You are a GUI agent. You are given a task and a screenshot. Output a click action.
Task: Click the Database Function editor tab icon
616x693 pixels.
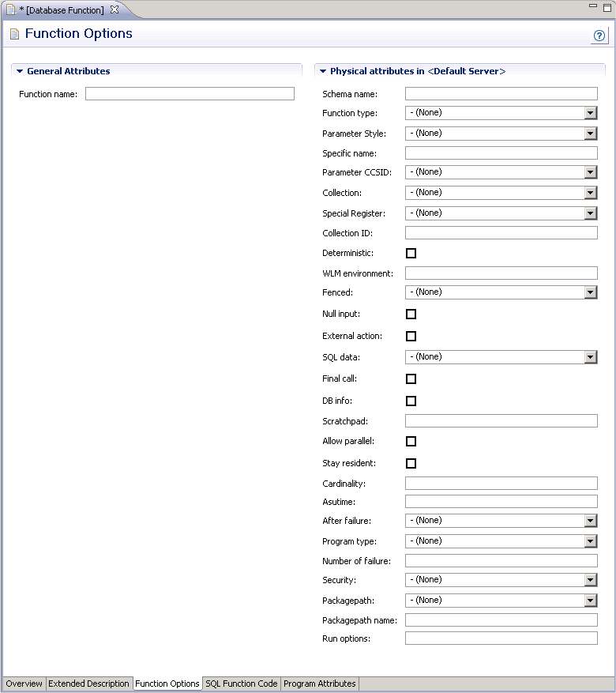pos(12,9)
